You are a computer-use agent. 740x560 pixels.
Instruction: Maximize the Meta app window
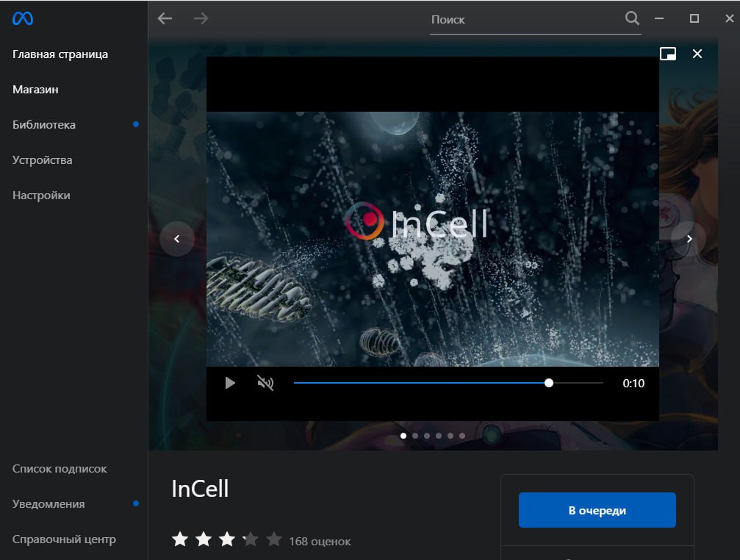[x=694, y=18]
